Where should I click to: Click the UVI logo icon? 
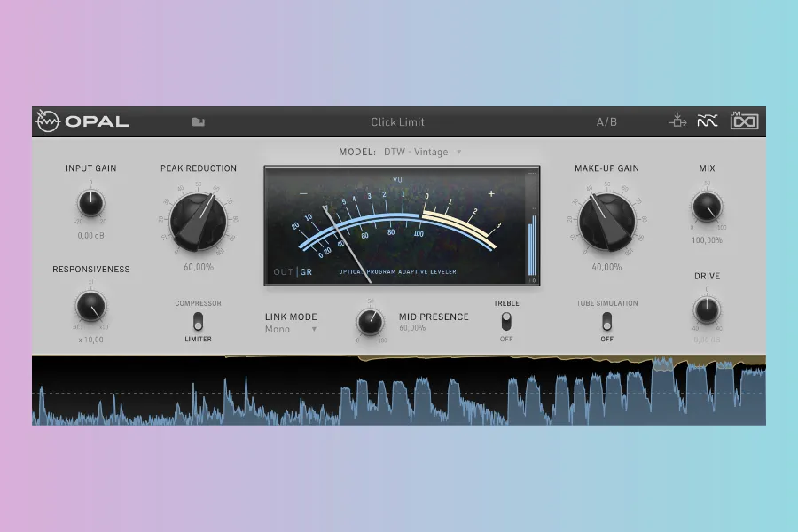coord(744,121)
